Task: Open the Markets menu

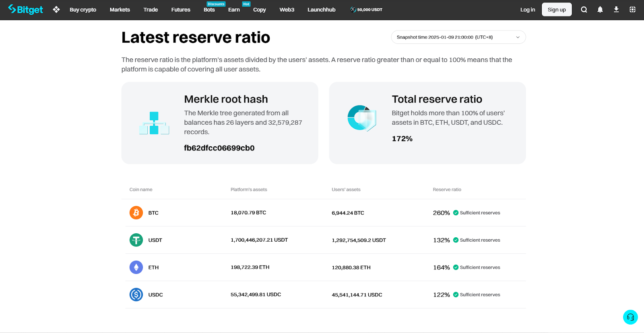Action: click(120, 10)
